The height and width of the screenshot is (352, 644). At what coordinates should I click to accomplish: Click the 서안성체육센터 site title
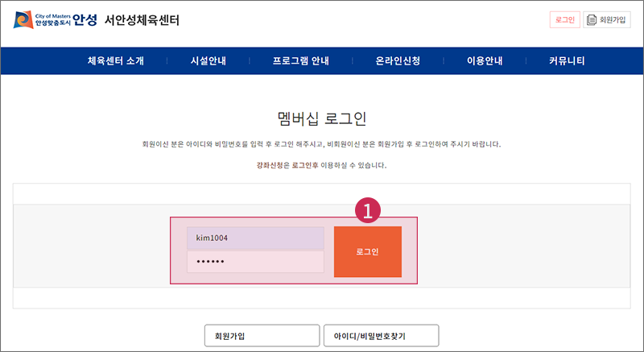coord(142,19)
